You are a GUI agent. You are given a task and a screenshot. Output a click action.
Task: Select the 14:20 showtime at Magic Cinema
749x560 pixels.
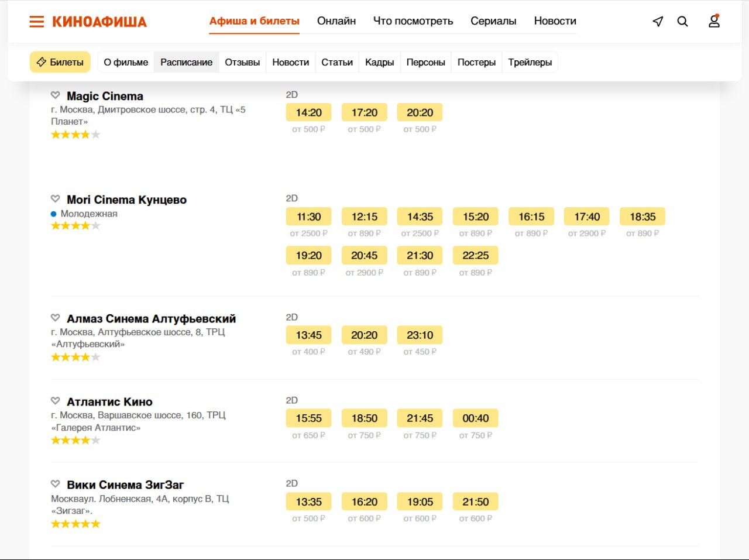tap(308, 112)
